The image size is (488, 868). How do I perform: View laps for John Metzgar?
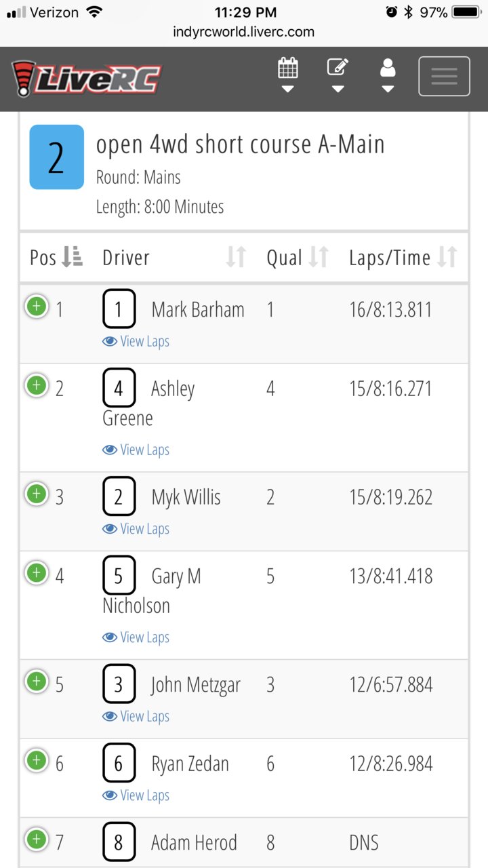point(136,716)
